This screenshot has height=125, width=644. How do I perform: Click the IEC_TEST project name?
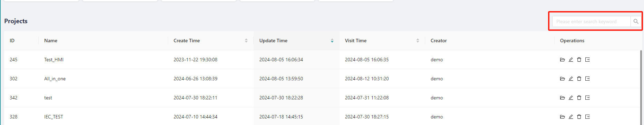[53, 117]
